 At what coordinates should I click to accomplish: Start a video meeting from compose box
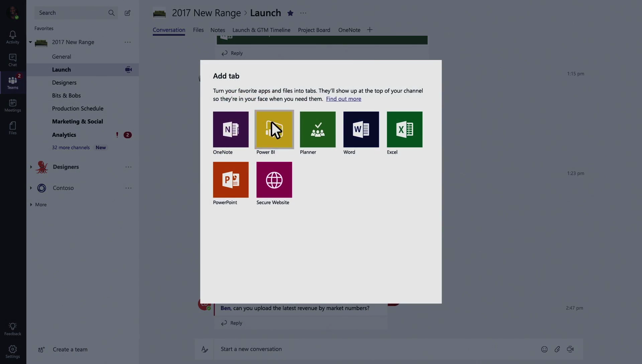click(x=570, y=349)
